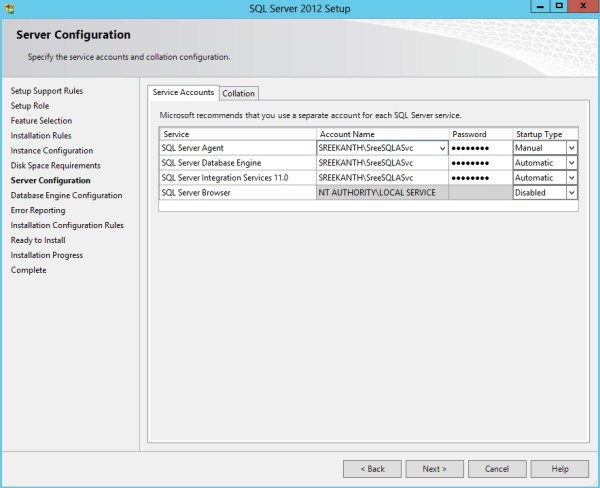Open SQL Server Agent Account Name dropdown arrow
This screenshot has width=600, height=488.
(442, 148)
